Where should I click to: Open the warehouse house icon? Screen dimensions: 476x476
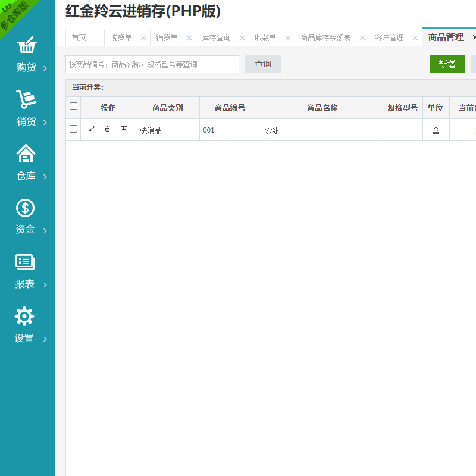(26, 154)
